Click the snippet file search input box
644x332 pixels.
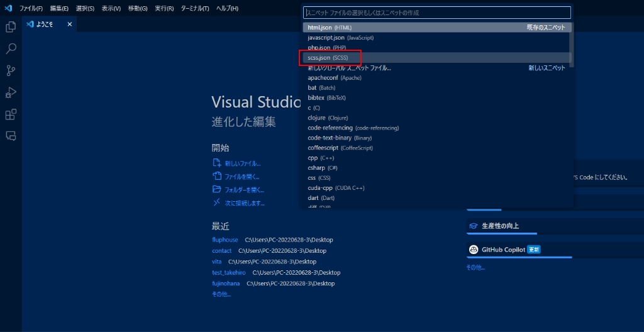pyautogui.click(x=436, y=13)
